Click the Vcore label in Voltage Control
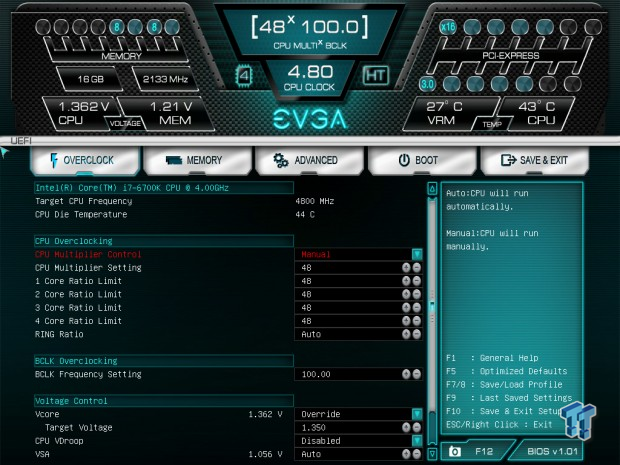This screenshot has height=465, width=620. [47, 414]
